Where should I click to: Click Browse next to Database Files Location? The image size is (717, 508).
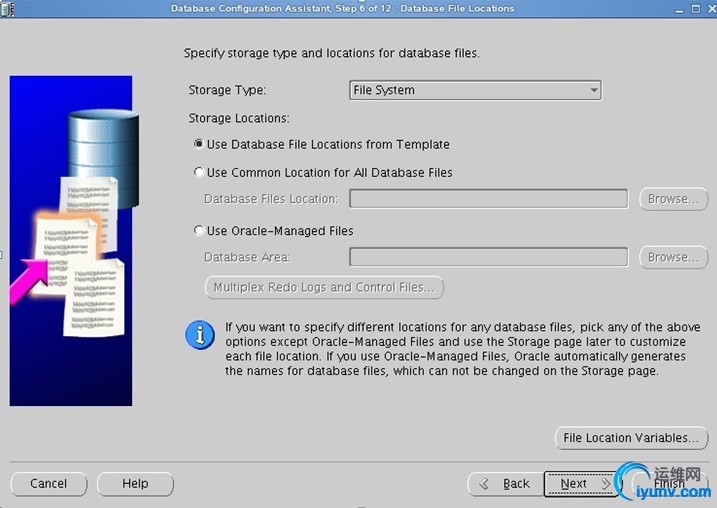point(673,199)
